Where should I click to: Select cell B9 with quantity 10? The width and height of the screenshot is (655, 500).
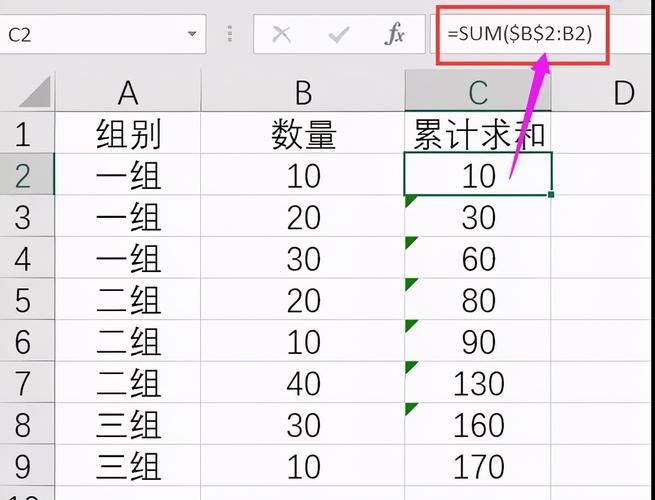(x=303, y=465)
